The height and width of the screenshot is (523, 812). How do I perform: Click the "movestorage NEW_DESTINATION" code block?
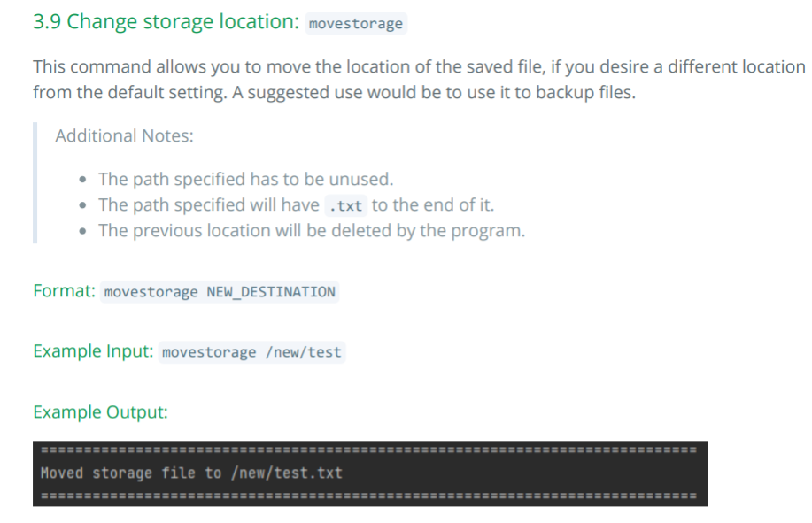pyautogui.click(x=220, y=292)
